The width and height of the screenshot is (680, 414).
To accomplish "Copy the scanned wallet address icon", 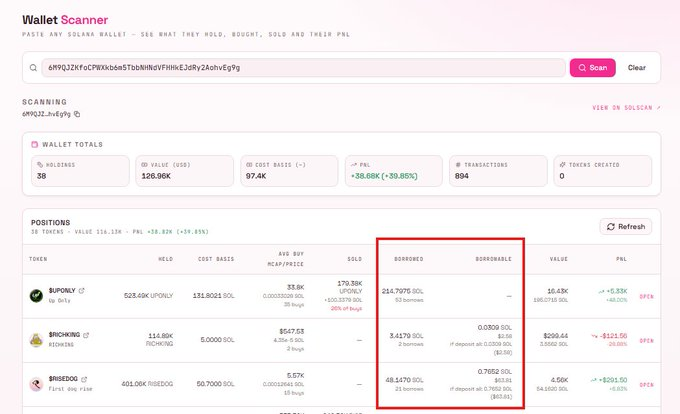I will [77, 114].
